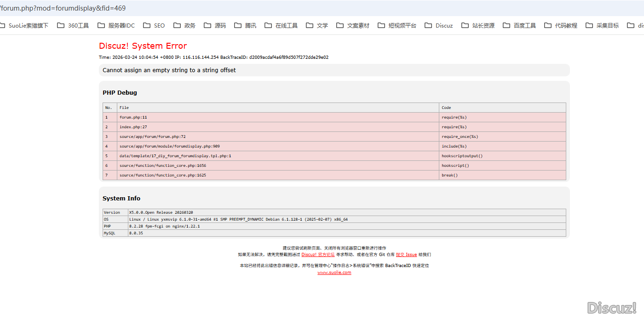This screenshot has height=319, width=644.
Task: Open the SEO bookmark folder
Action: click(154, 26)
